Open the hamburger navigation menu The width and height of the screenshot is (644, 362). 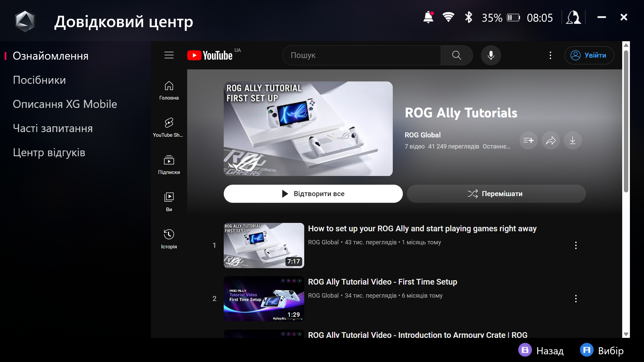(x=169, y=55)
